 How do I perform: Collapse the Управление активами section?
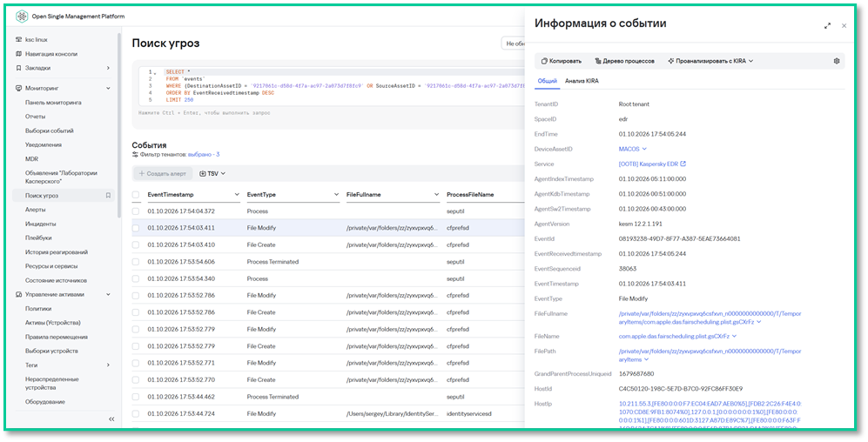pos(108,295)
